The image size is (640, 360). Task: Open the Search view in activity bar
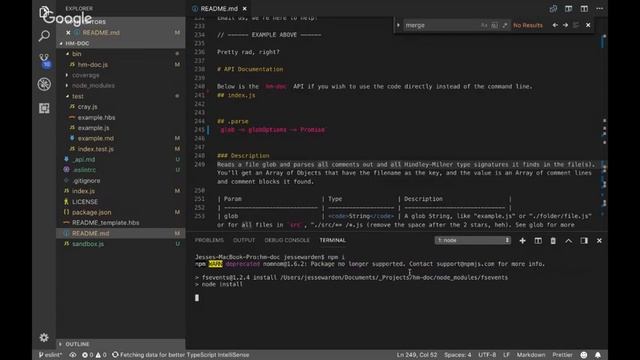click(44, 36)
